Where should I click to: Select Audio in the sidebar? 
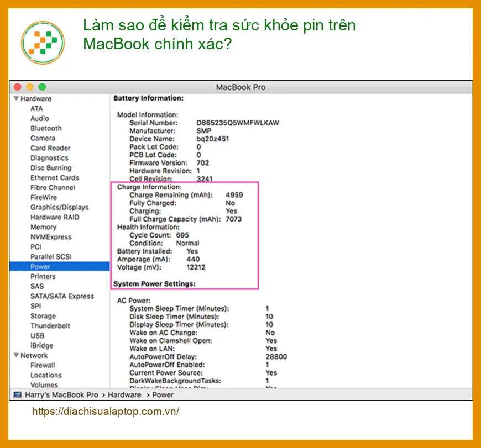click(40, 118)
